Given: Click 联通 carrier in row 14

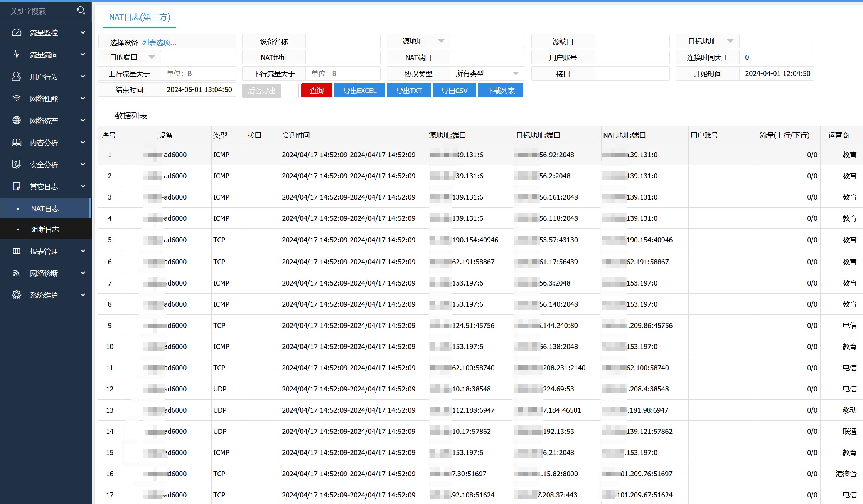Looking at the screenshot, I should point(850,432).
